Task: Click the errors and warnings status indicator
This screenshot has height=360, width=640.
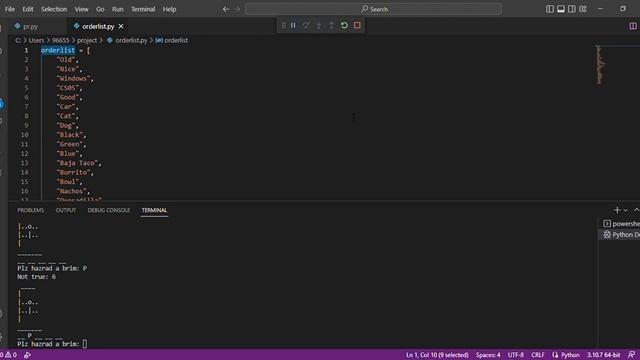Action: click(8, 355)
